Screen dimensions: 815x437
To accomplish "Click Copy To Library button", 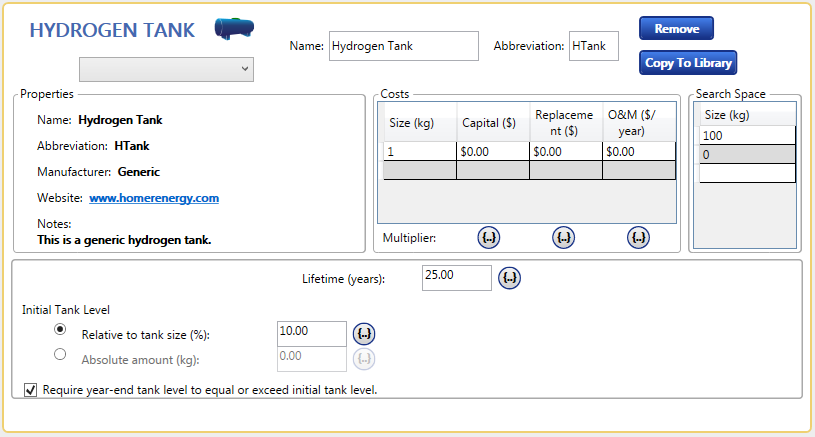I will [x=688, y=63].
